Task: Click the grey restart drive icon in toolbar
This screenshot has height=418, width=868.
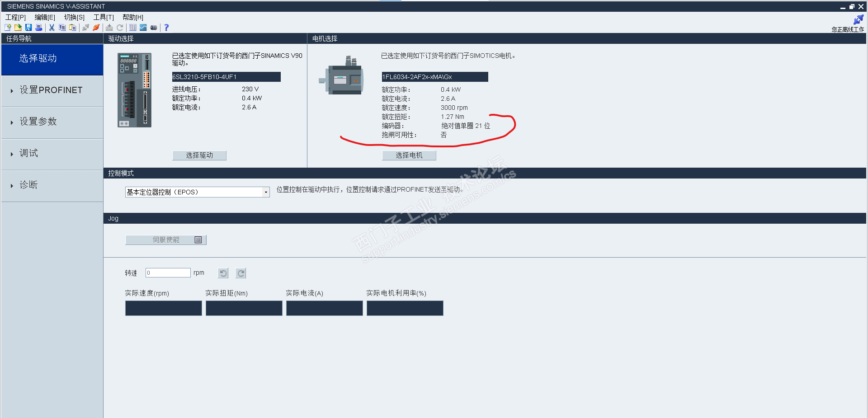Action: [x=120, y=28]
